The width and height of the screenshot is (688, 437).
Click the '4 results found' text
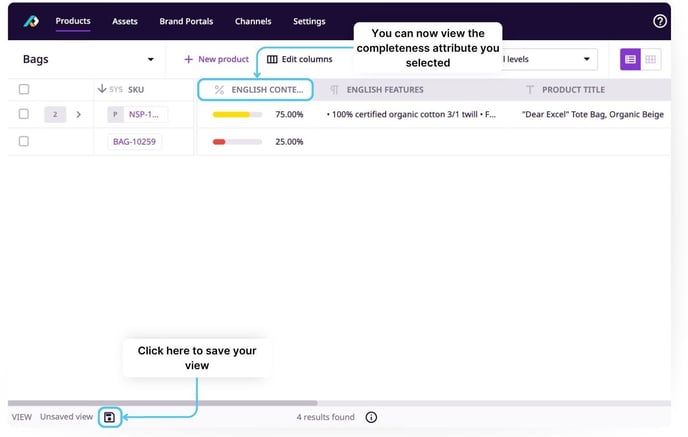click(x=326, y=417)
